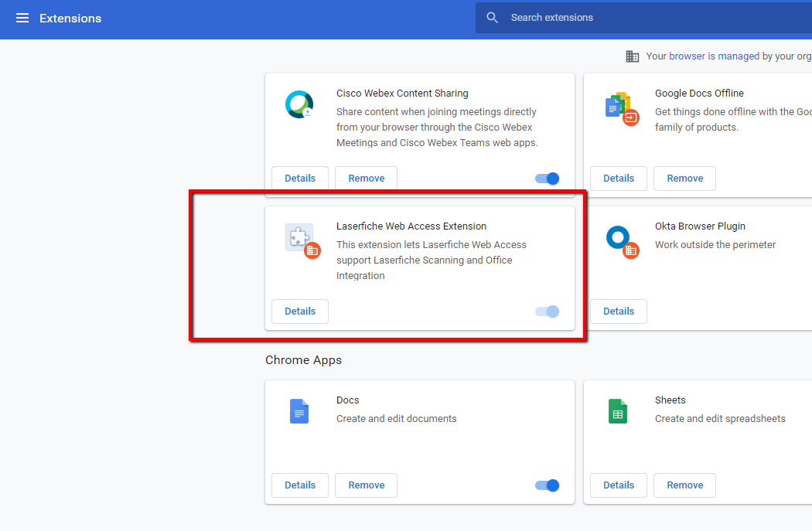
Task: Click the managed-organization building icon
Action: (633, 56)
